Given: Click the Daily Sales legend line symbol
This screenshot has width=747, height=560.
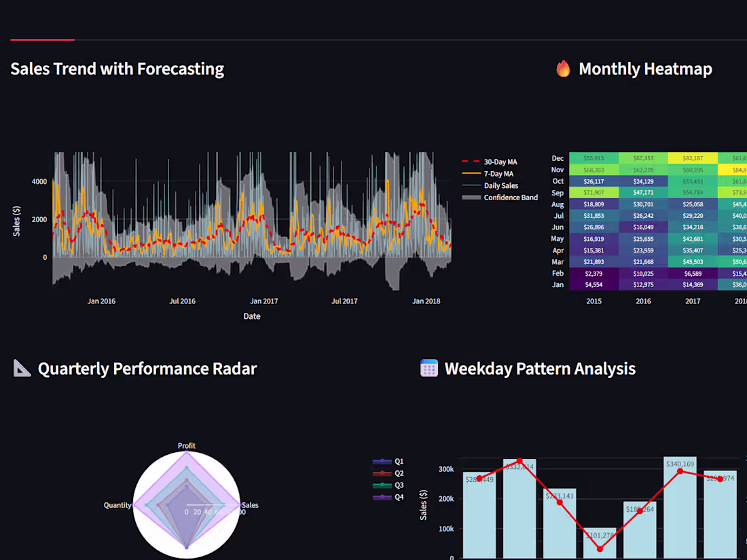Looking at the screenshot, I should pyautogui.click(x=472, y=185).
